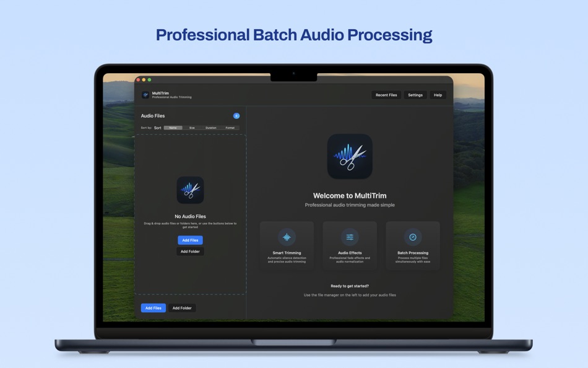Open the Help section
This screenshot has width=588, height=368.
point(438,95)
